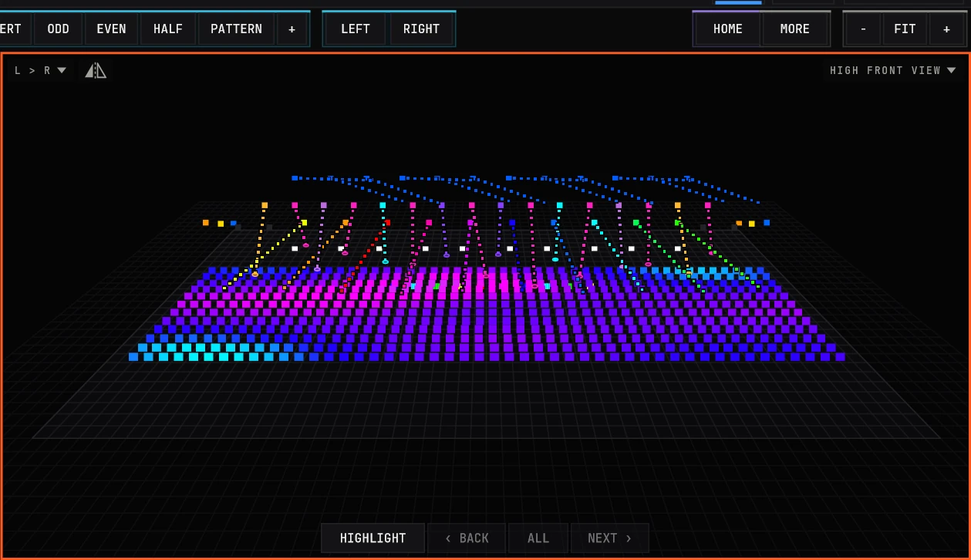
Task: Select HALF of the fixtures
Action: pos(168,29)
